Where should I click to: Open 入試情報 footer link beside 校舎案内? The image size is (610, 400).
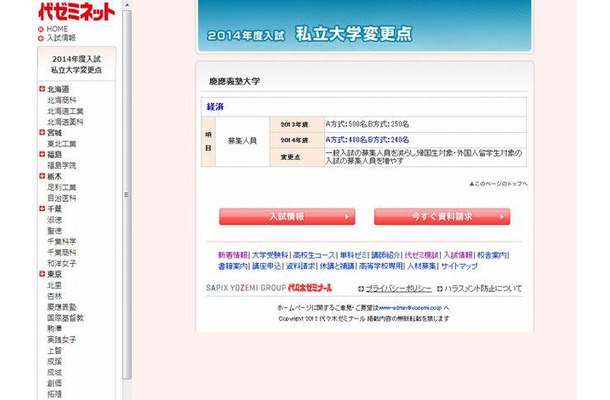click(x=458, y=255)
